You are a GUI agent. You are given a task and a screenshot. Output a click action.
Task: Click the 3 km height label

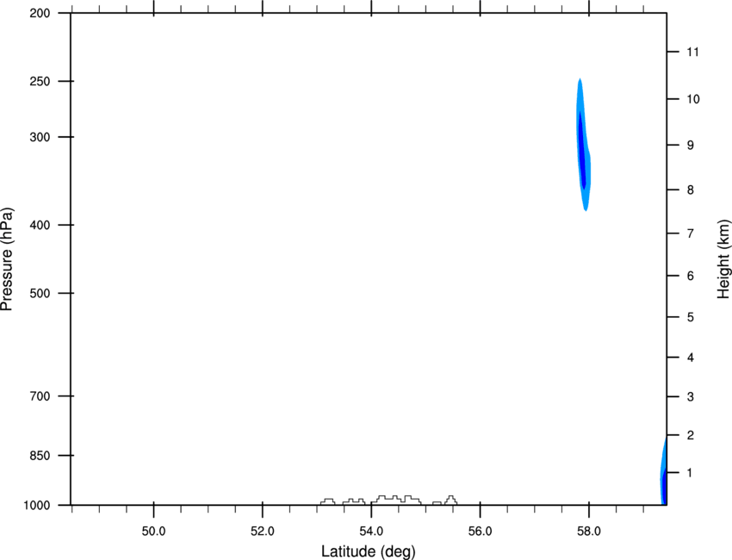[691, 396]
